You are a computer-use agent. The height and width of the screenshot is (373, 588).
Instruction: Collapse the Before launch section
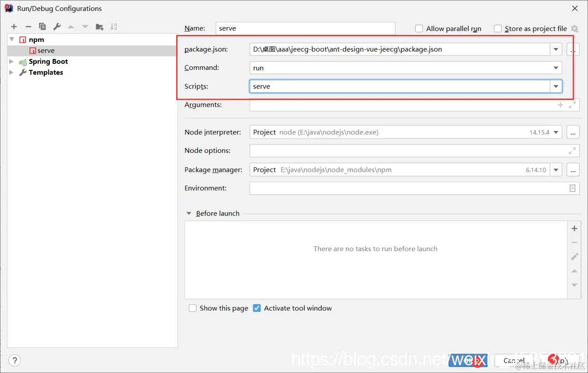click(x=189, y=214)
